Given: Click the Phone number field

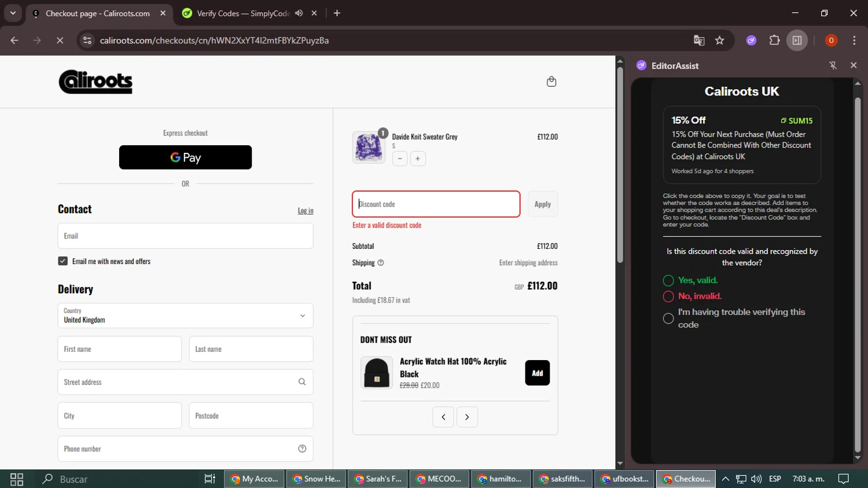Looking at the screenshot, I should point(185,449).
